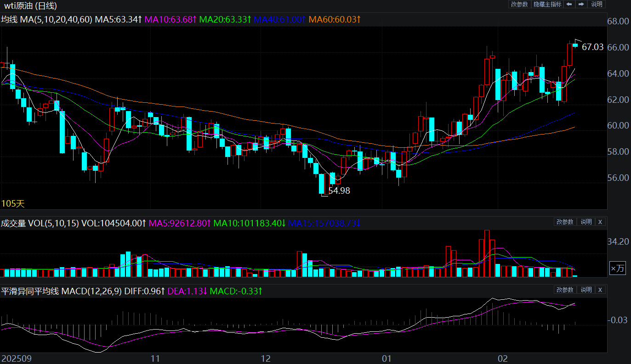Open 改参数 for the main chart
This screenshot has height=364, width=631.
point(519,4)
